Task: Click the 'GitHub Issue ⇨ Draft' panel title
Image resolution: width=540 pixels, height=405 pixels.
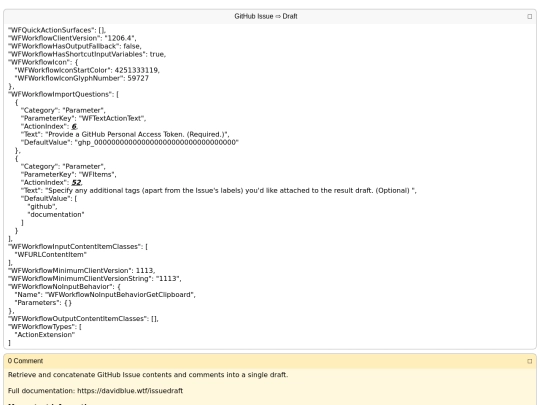Action: coord(266,16)
